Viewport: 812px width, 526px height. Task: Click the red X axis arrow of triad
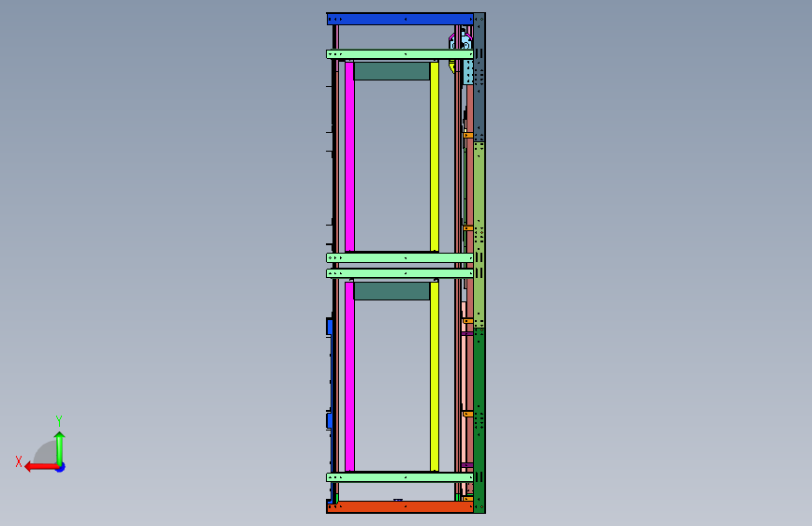(x=41, y=467)
